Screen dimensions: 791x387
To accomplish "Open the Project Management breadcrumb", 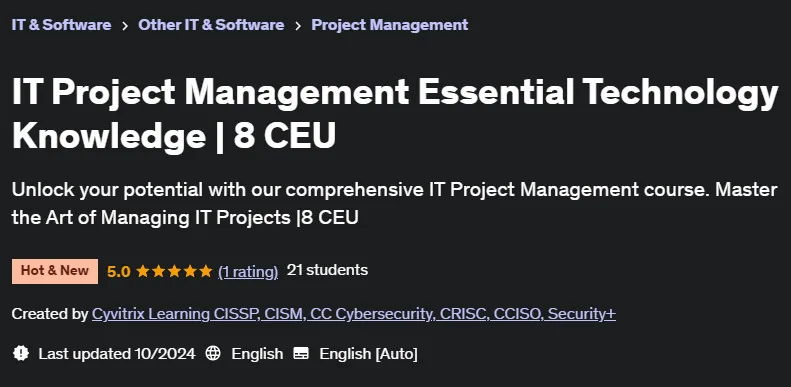I will (389, 25).
